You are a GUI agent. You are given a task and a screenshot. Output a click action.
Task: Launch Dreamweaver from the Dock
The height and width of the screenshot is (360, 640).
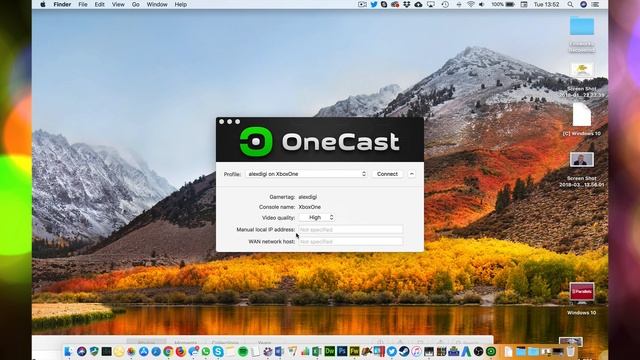point(329,351)
